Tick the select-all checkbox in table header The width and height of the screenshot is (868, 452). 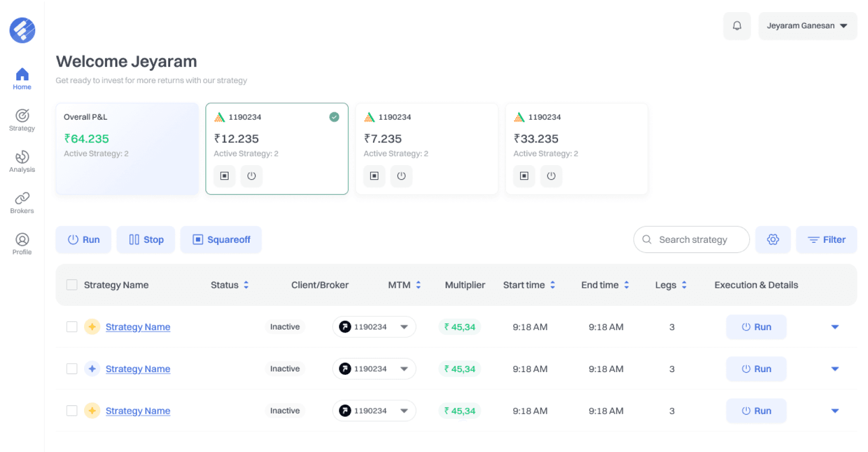pyautogui.click(x=72, y=285)
